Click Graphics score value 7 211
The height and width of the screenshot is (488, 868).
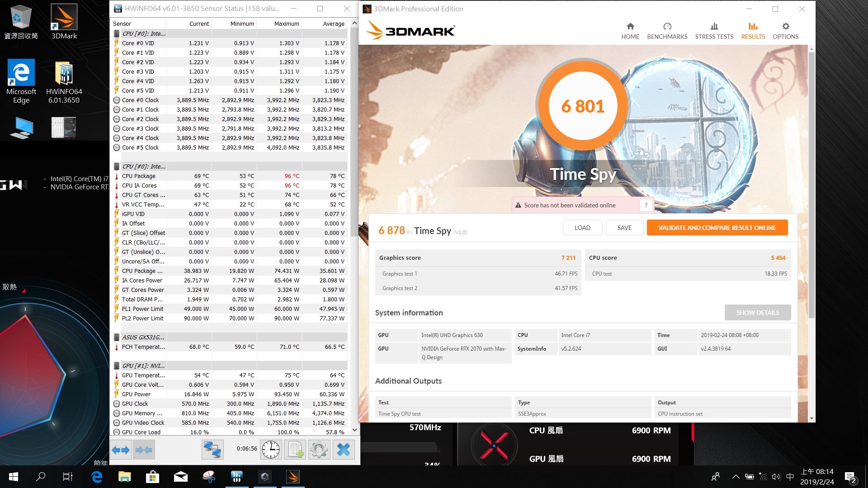click(x=568, y=258)
